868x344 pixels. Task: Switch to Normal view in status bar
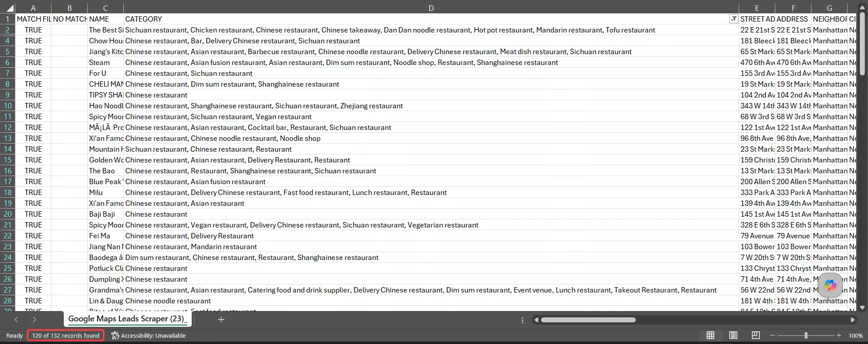(711, 335)
